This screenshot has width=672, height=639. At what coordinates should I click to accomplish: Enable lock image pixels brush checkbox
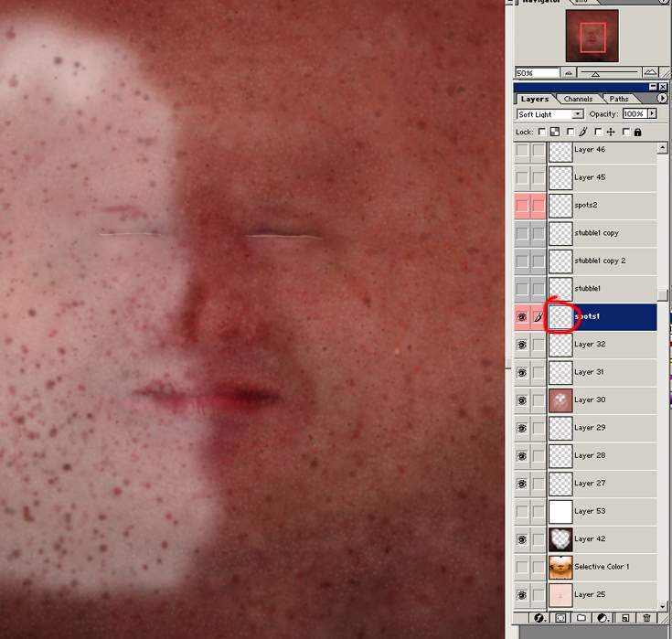point(571,132)
